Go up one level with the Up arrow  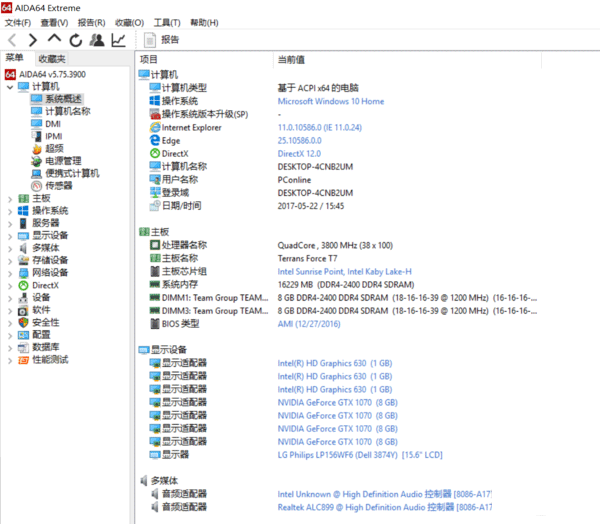[x=54, y=39]
